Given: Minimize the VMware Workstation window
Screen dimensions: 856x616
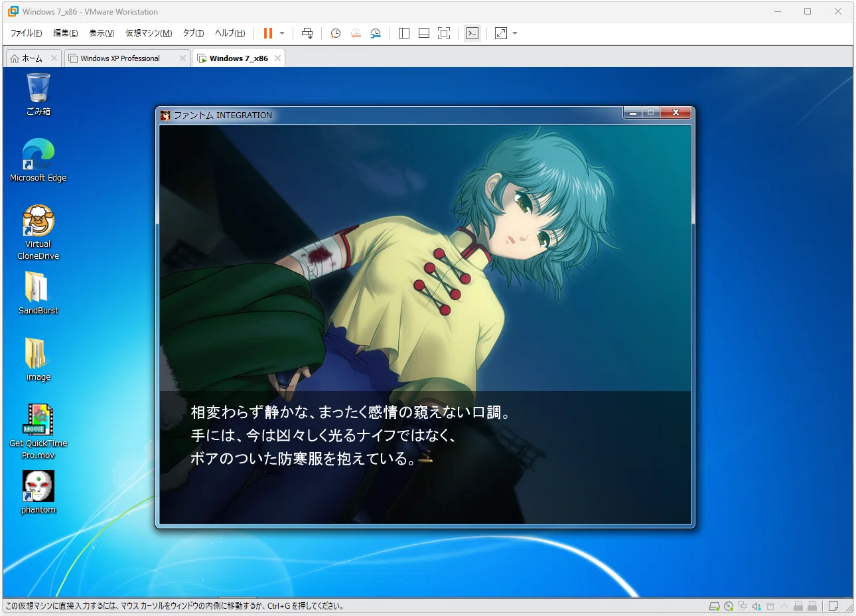Looking at the screenshot, I should point(778,11).
